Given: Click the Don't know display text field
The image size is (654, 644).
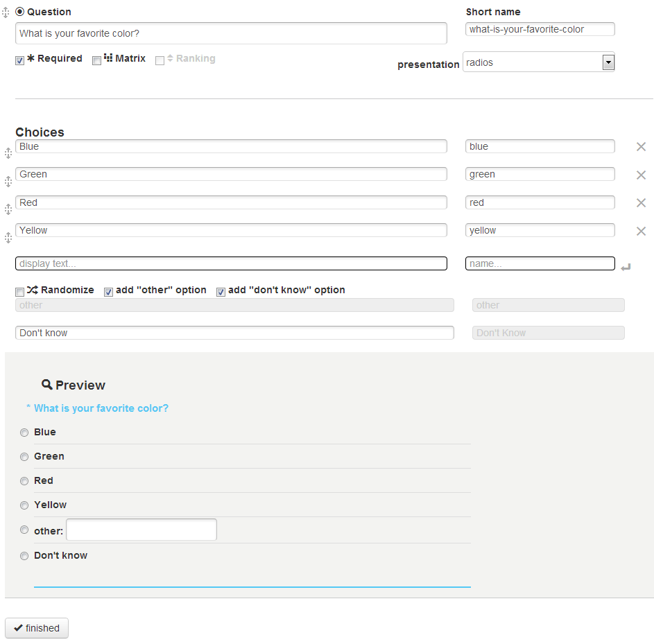Looking at the screenshot, I should 234,333.
